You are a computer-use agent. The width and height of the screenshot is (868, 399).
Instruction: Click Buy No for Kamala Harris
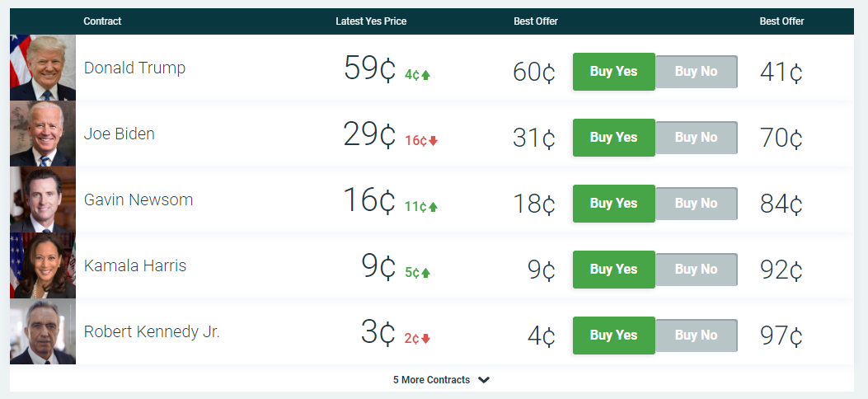point(697,269)
